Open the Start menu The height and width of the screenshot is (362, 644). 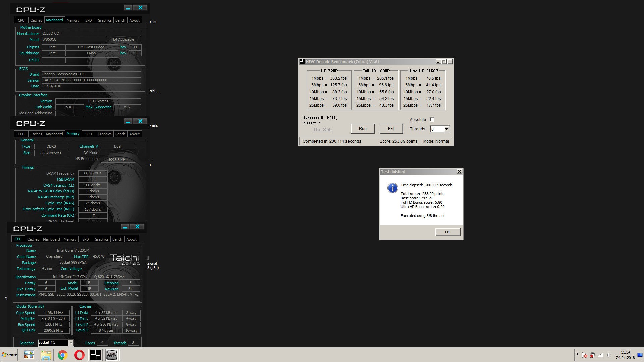pos(9,355)
